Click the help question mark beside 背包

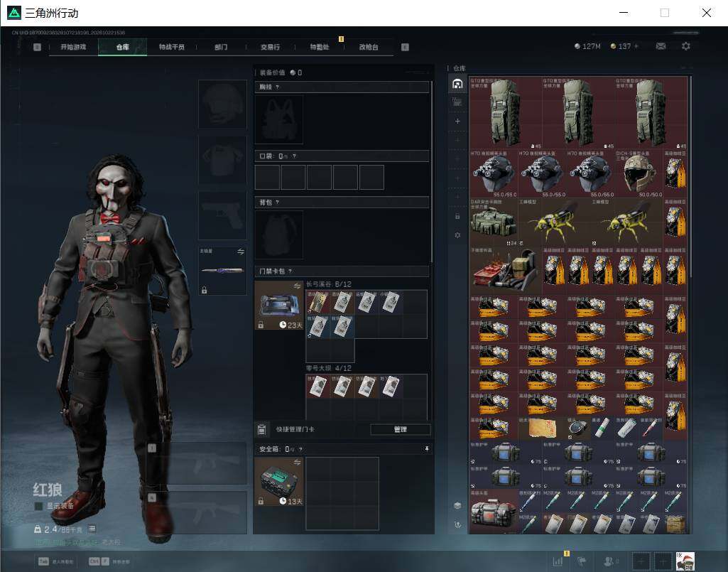[277, 202]
